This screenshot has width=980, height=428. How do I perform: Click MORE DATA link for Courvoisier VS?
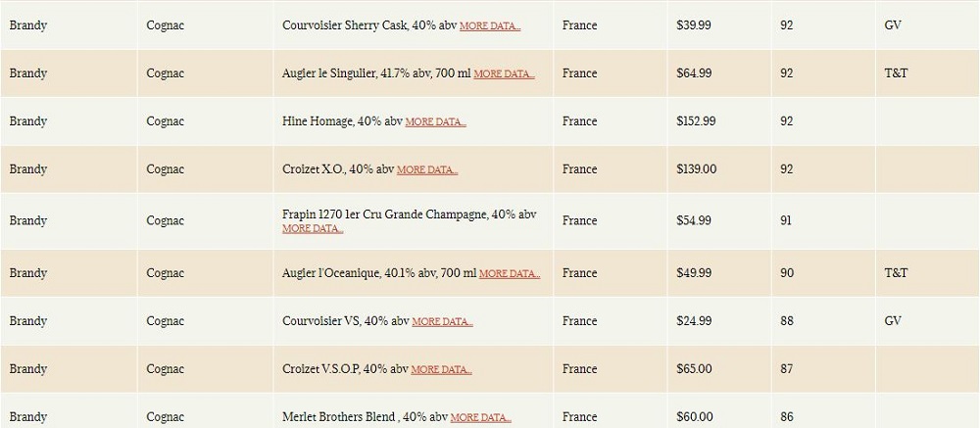[x=443, y=322]
